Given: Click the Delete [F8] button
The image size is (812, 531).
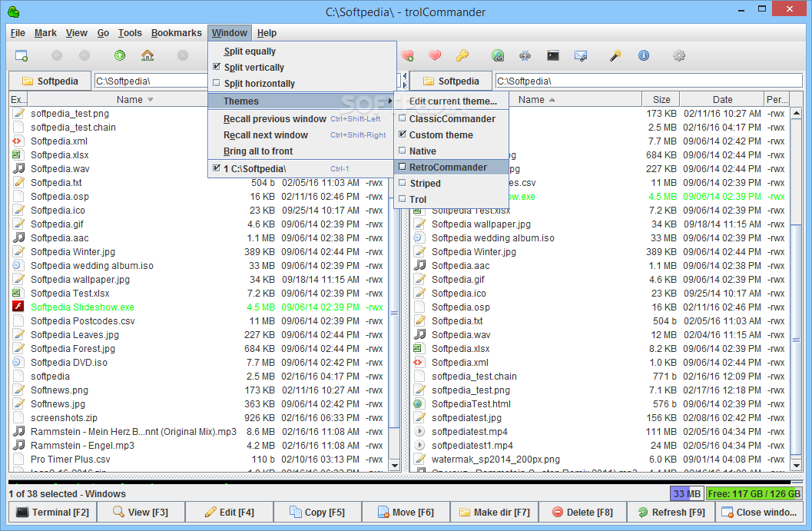Looking at the screenshot, I should coord(582,512).
